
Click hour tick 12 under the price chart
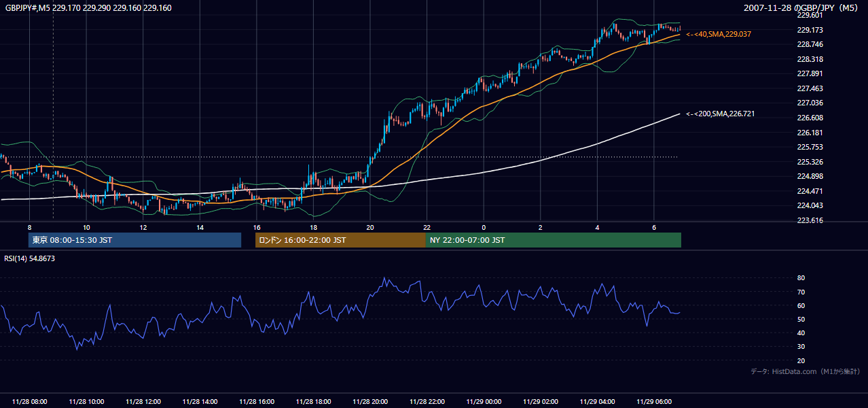[x=143, y=227]
